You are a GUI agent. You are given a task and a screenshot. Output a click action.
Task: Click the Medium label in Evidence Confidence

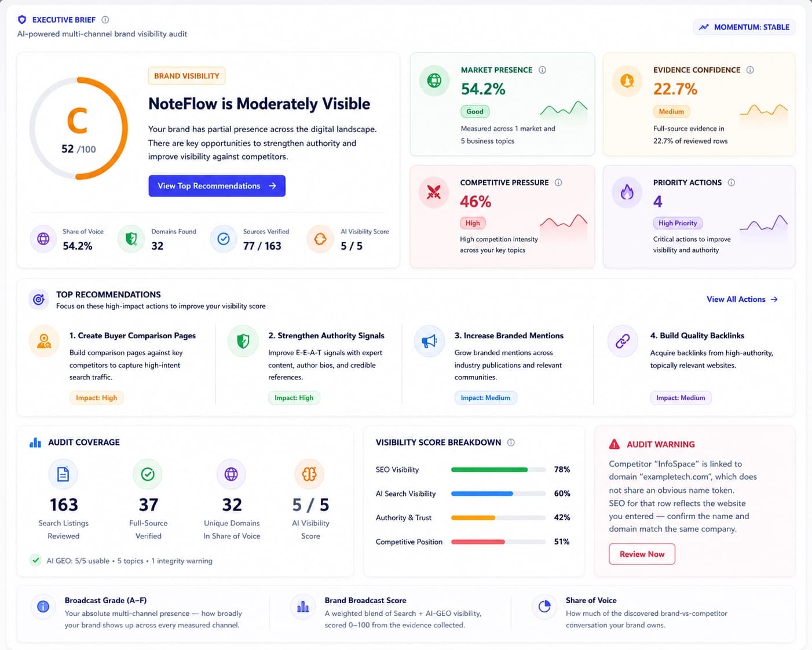pyautogui.click(x=671, y=111)
